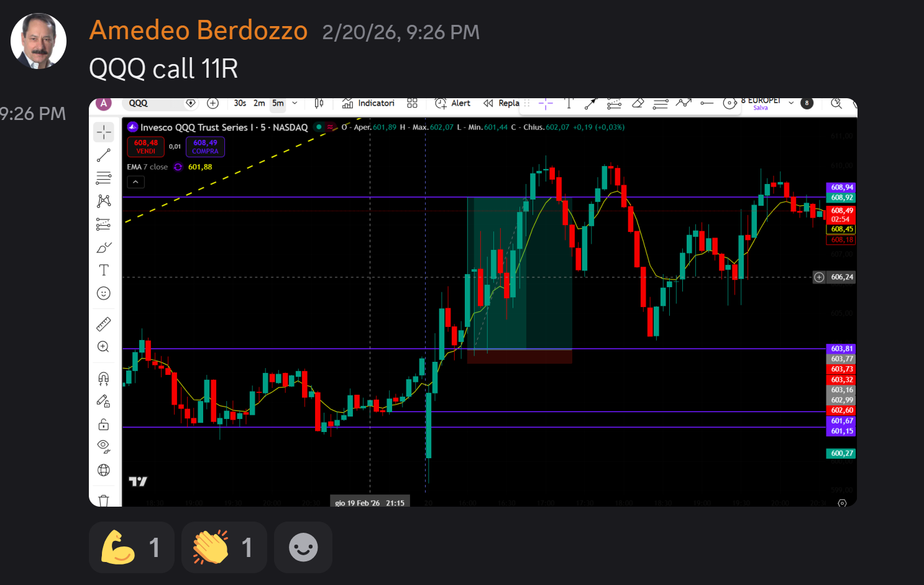Toggle lock all drawings
924x585 pixels.
tap(104, 425)
